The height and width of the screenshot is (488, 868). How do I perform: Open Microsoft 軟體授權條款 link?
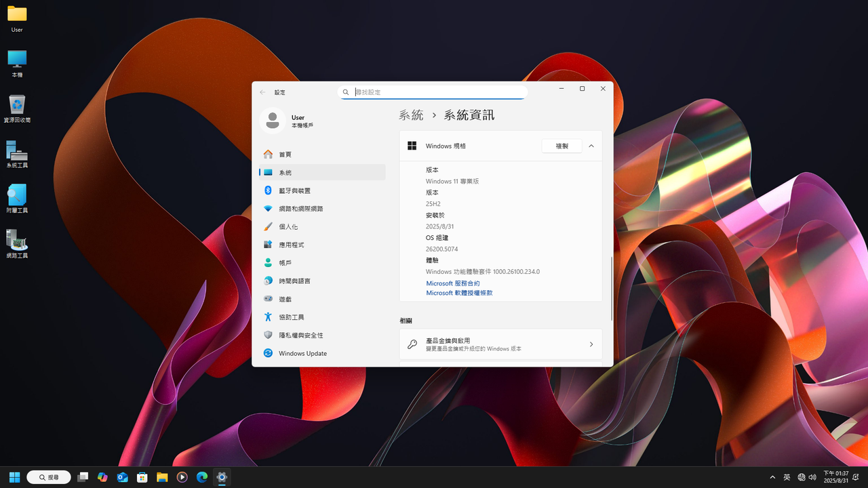[x=459, y=293]
